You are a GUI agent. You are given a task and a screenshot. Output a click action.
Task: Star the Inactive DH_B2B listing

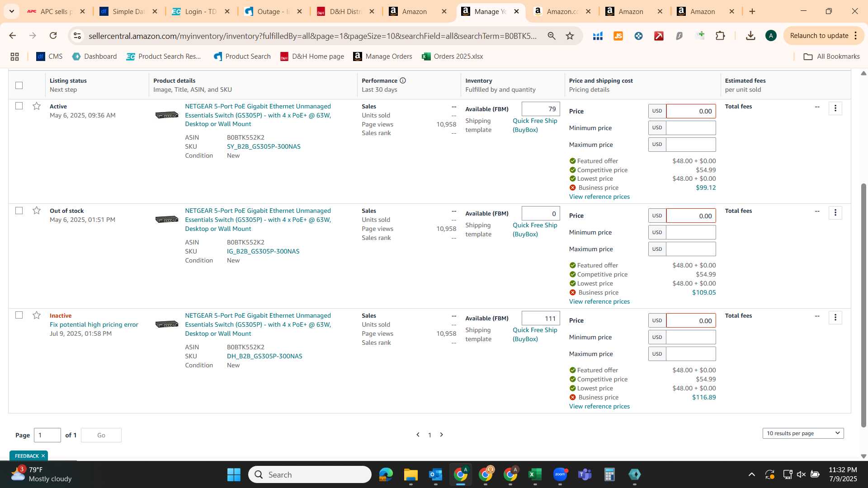point(37,315)
